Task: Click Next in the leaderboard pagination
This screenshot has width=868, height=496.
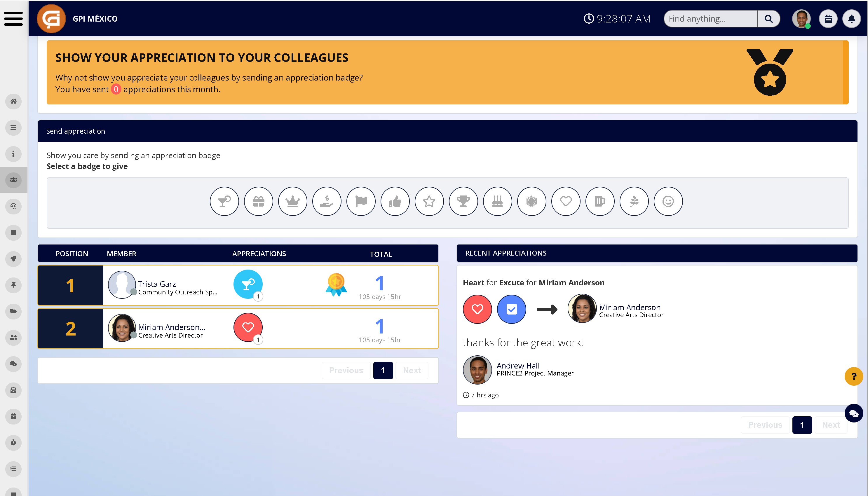Action: pyautogui.click(x=412, y=370)
